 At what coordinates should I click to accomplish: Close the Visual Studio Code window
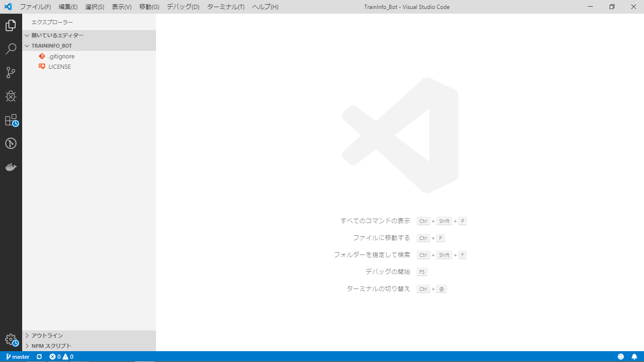pyautogui.click(x=633, y=7)
